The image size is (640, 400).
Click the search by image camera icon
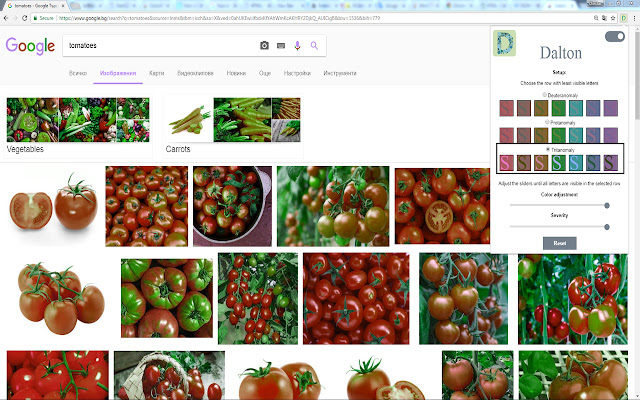pyautogui.click(x=264, y=45)
